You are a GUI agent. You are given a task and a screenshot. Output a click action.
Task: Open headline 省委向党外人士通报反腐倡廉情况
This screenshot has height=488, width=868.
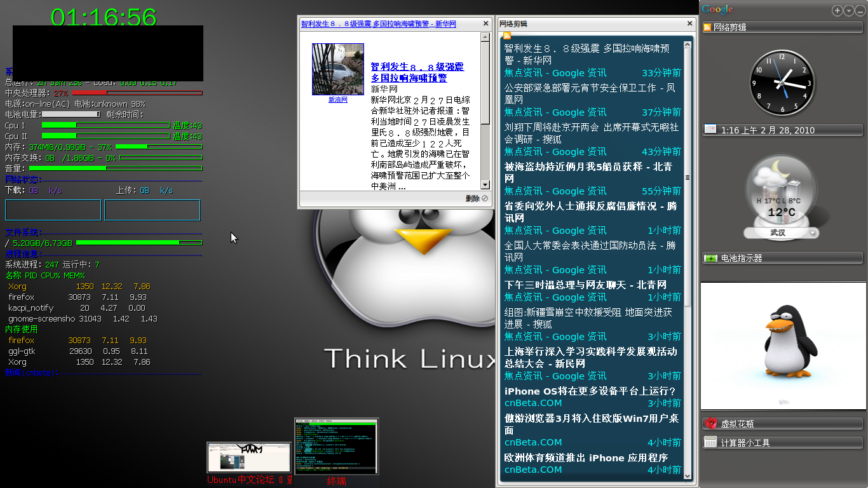click(x=591, y=212)
